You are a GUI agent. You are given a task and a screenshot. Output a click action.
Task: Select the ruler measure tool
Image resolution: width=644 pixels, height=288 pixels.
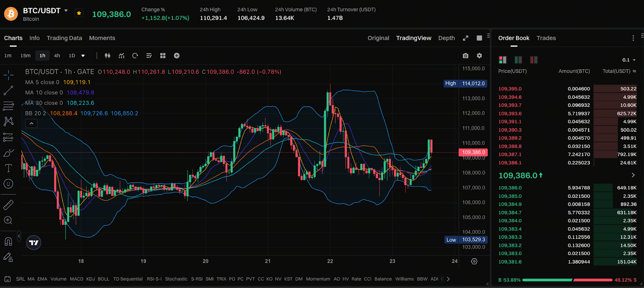8,205
